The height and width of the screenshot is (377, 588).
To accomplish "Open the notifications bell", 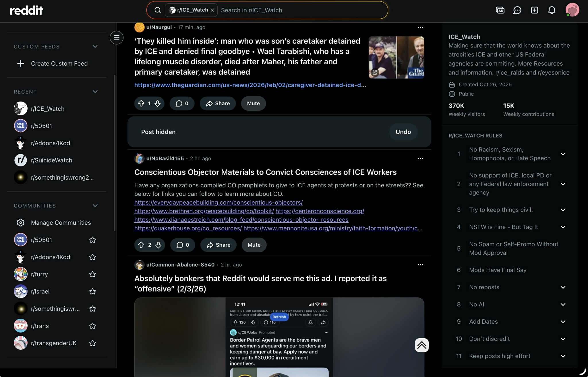I will click(x=552, y=10).
